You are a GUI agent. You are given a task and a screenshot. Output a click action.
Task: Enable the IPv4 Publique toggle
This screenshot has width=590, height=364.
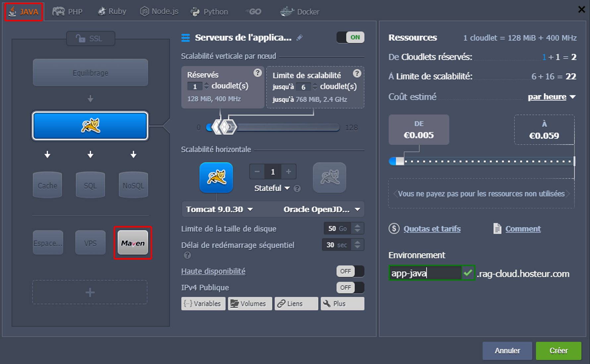pos(350,287)
